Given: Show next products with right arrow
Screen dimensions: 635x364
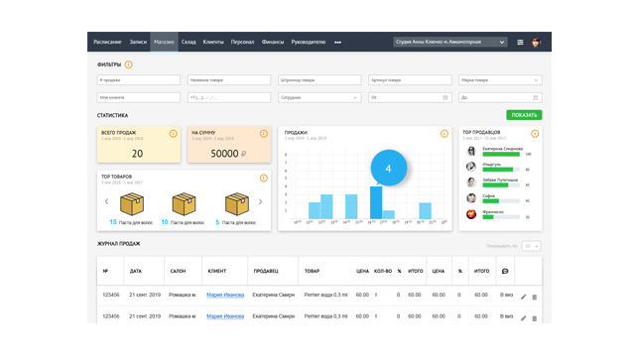Looking at the screenshot, I should pyautogui.click(x=260, y=201).
